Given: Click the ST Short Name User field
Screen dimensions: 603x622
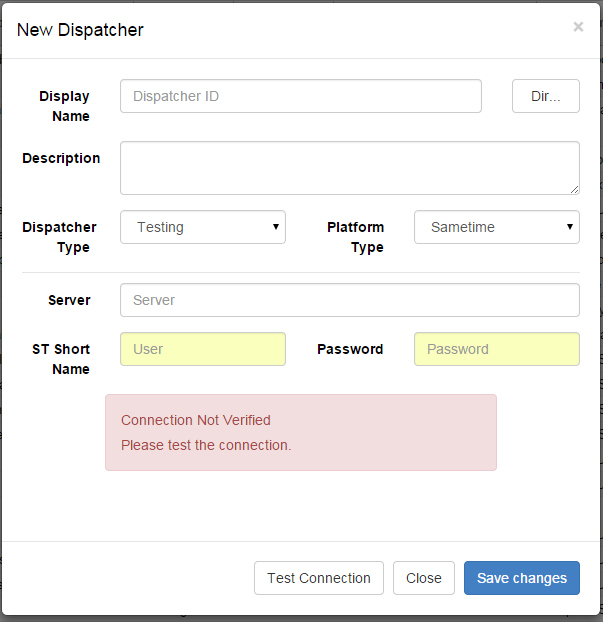Looking at the screenshot, I should point(203,349).
